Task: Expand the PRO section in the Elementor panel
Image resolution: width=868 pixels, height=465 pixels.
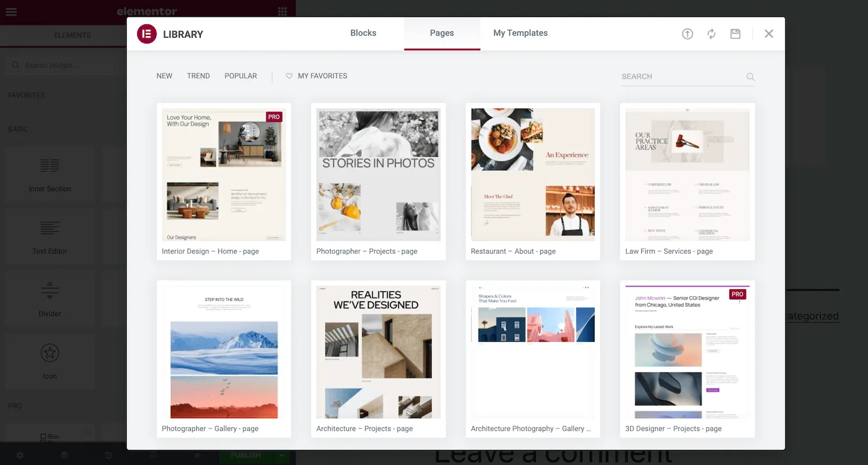Action: click(15, 406)
